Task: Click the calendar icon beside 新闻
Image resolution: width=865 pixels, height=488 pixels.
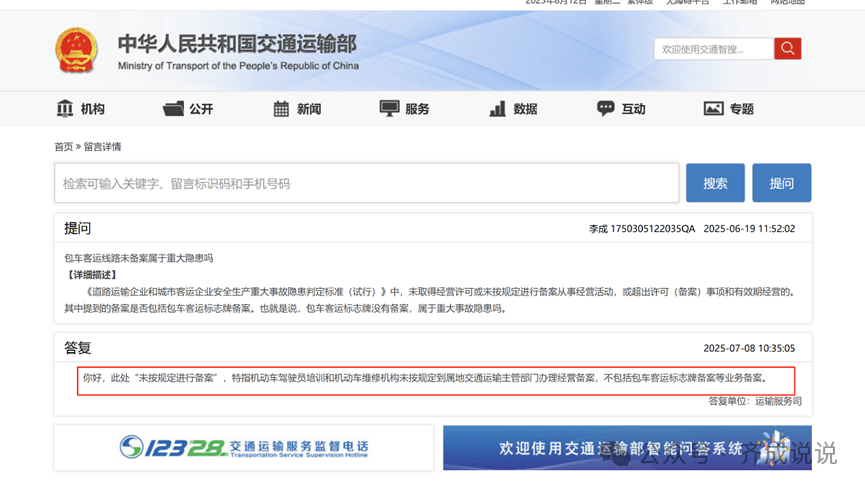Action: coord(281,108)
